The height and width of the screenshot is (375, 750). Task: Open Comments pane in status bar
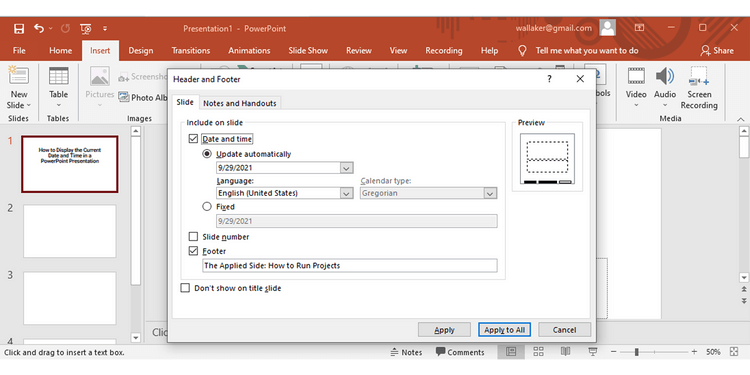point(460,352)
